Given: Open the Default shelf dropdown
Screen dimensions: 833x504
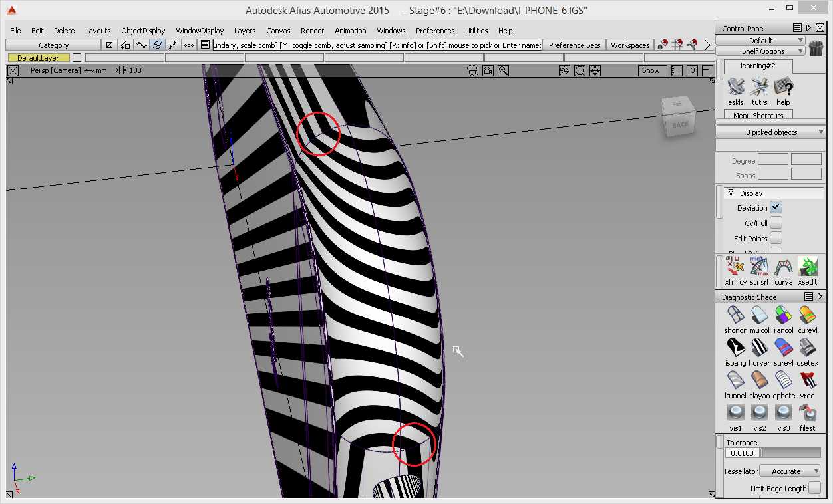Looking at the screenshot, I should point(760,41).
